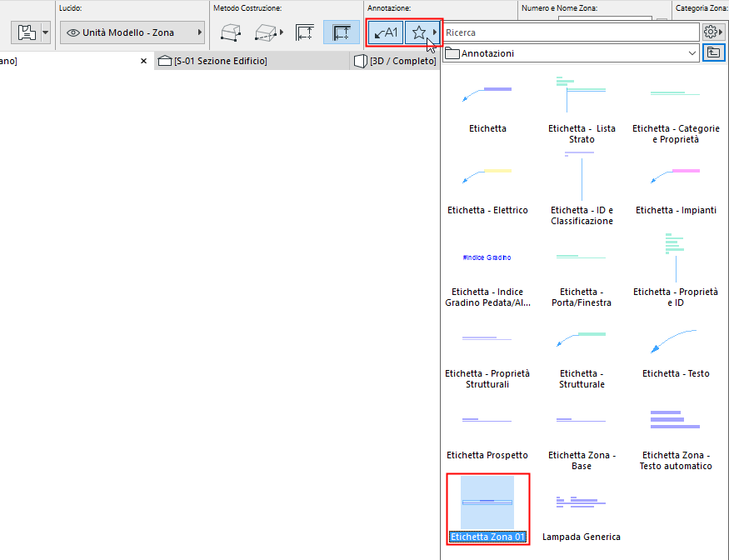Expand the arrow beside zone settings icon
This screenshot has width=729, height=560.
coord(46,32)
